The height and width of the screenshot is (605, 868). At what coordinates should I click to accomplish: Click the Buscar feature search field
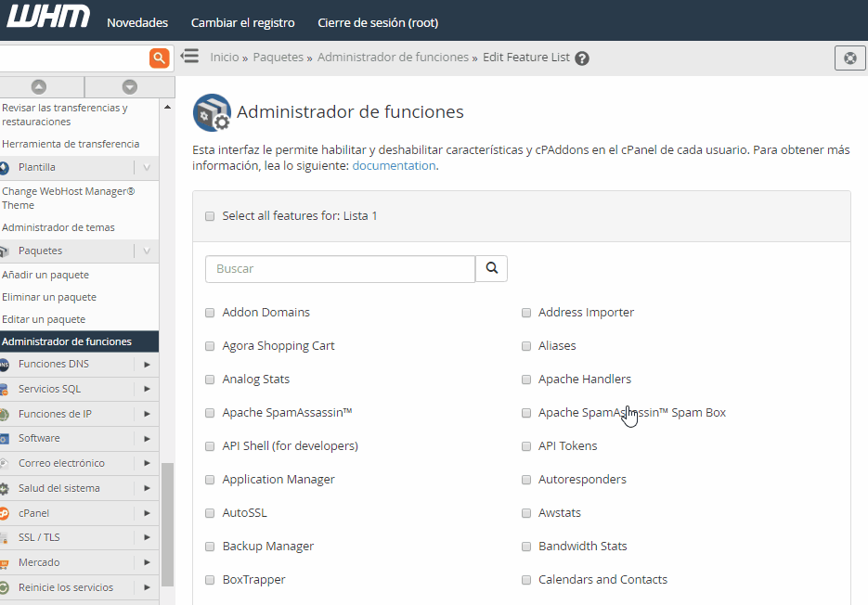340,268
